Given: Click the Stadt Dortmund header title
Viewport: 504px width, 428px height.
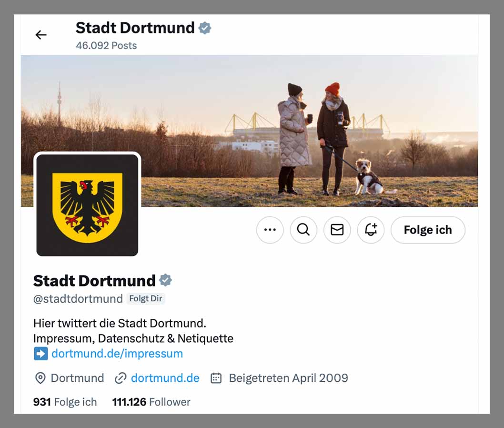Looking at the screenshot, I should (135, 28).
